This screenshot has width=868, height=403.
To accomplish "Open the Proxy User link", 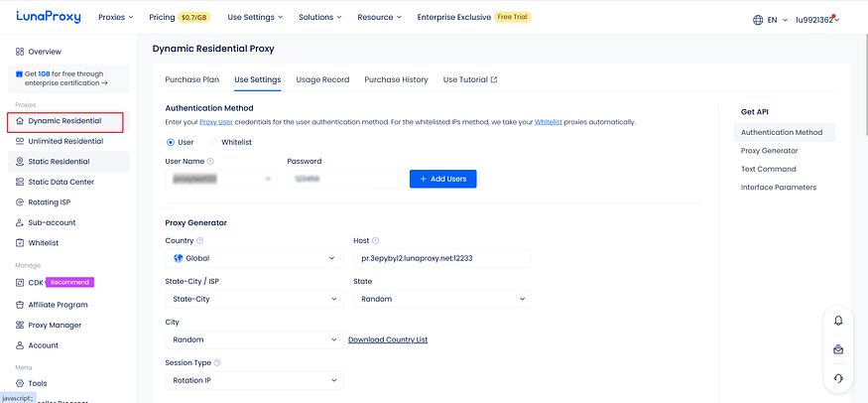I will (216, 122).
